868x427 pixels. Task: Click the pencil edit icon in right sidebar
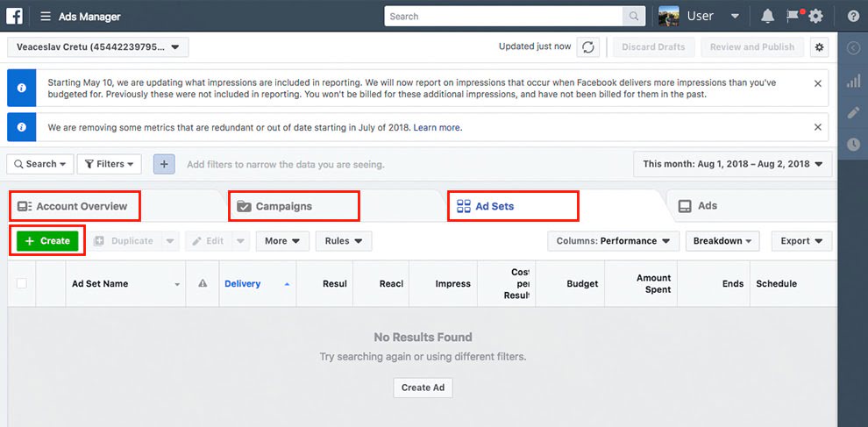pyautogui.click(x=853, y=113)
